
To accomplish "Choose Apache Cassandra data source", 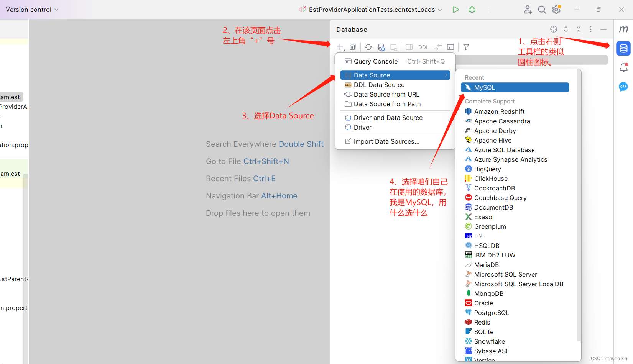I will pyautogui.click(x=515, y=121).
